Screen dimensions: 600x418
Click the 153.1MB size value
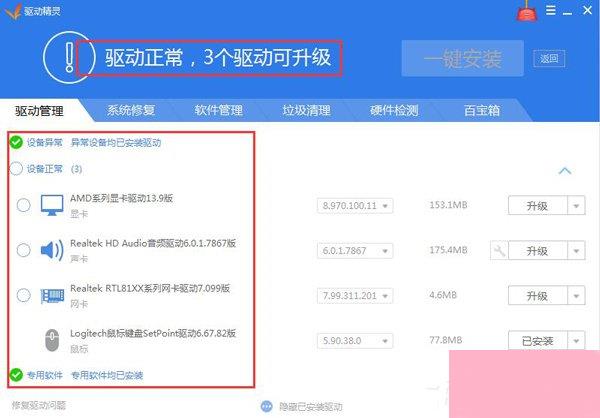pos(448,205)
